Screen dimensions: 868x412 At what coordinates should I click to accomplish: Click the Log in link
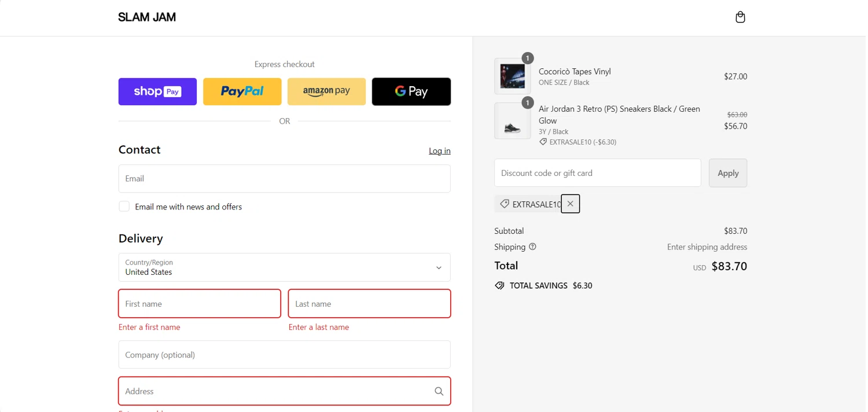coord(439,151)
